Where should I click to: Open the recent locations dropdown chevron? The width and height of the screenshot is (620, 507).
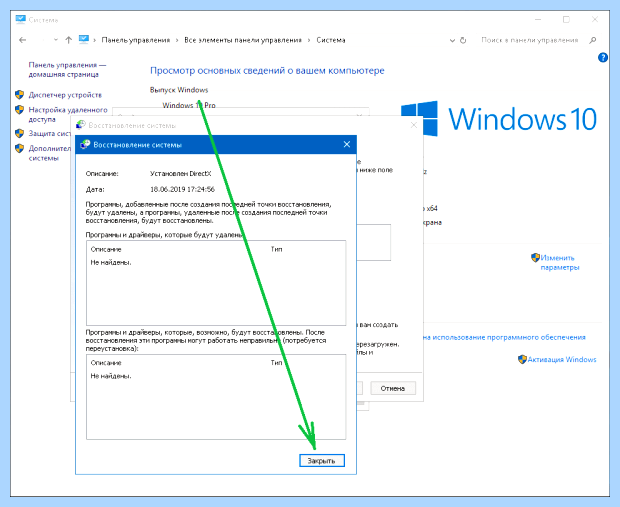coord(56,40)
